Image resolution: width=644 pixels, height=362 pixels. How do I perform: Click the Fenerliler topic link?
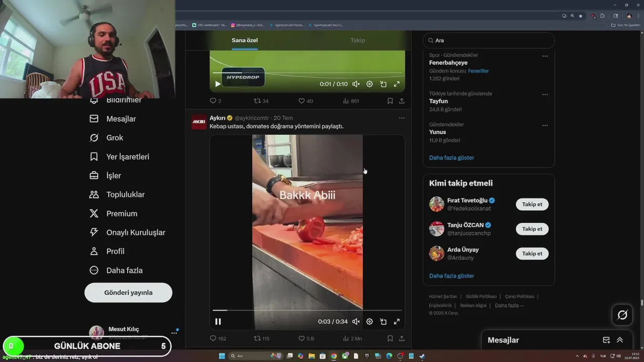pyautogui.click(x=478, y=71)
